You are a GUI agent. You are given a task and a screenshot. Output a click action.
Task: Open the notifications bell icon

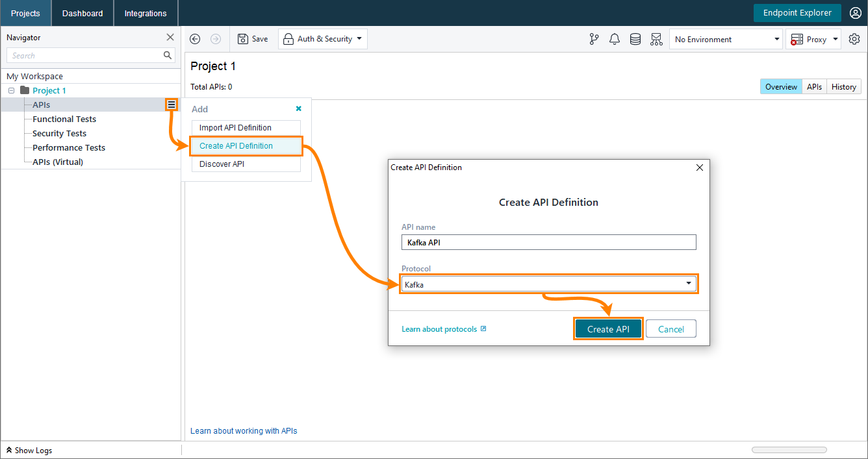coord(614,39)
